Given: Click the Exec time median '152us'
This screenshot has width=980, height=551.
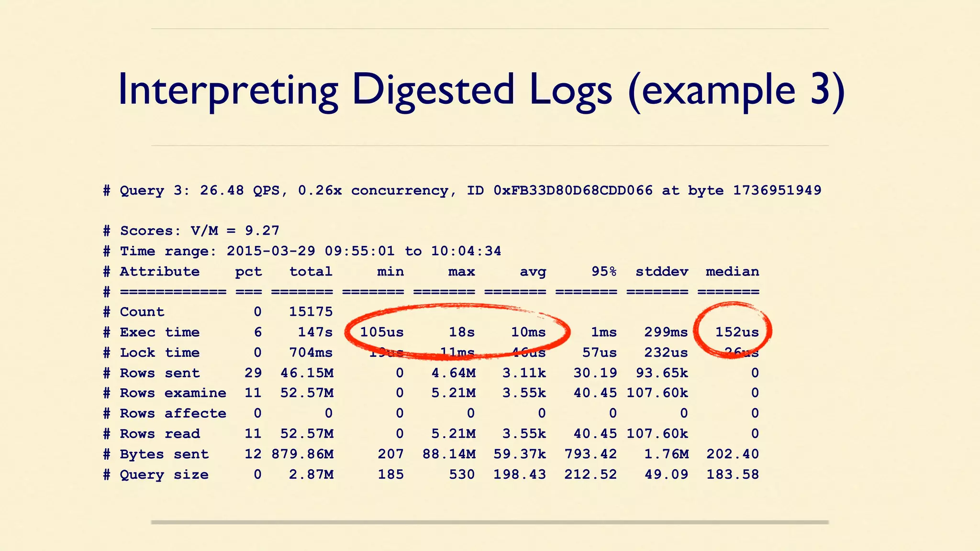Looking at the screenshot, I should pos(737,332).
